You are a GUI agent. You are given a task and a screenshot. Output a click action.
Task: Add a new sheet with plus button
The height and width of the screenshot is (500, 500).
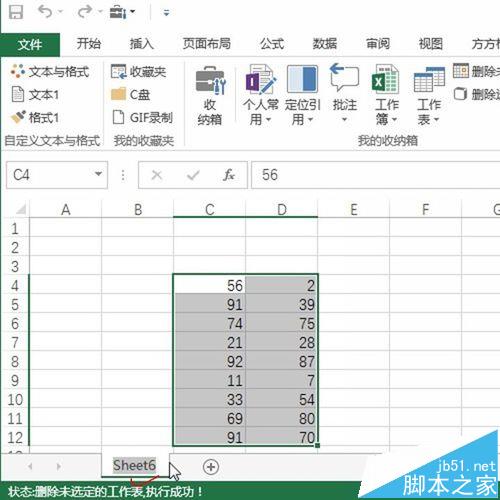click(x=211, y=467)
